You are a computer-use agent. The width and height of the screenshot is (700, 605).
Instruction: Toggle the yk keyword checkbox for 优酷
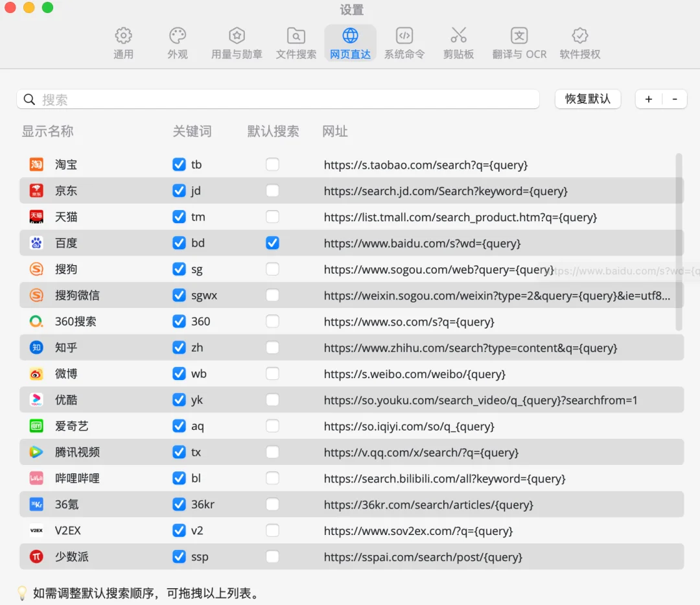click(x=180, y=400)
